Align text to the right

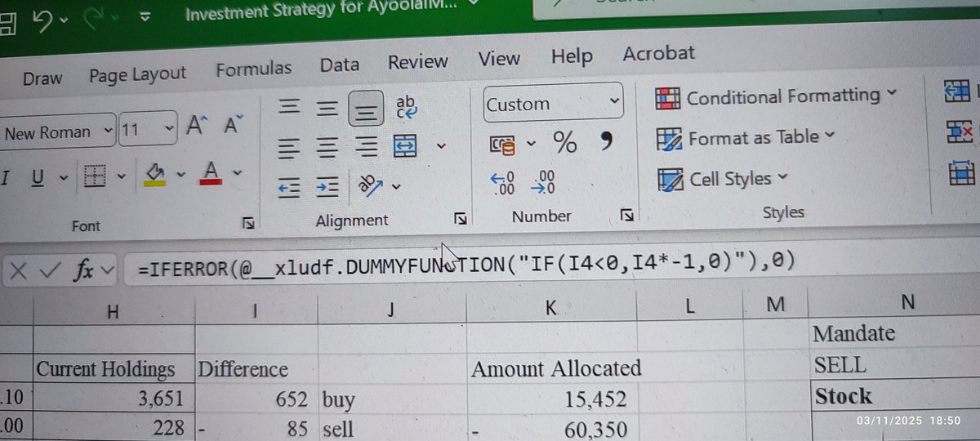[367, 147]
